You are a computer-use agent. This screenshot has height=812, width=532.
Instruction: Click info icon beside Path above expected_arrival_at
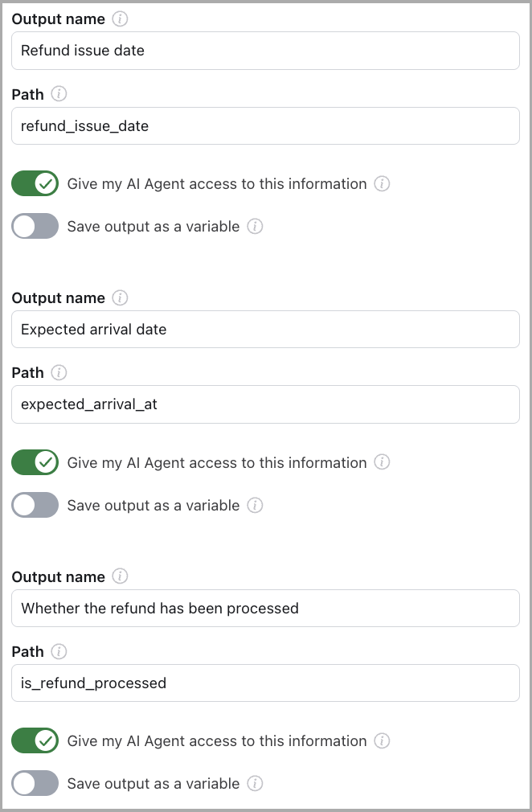point(59,373)
